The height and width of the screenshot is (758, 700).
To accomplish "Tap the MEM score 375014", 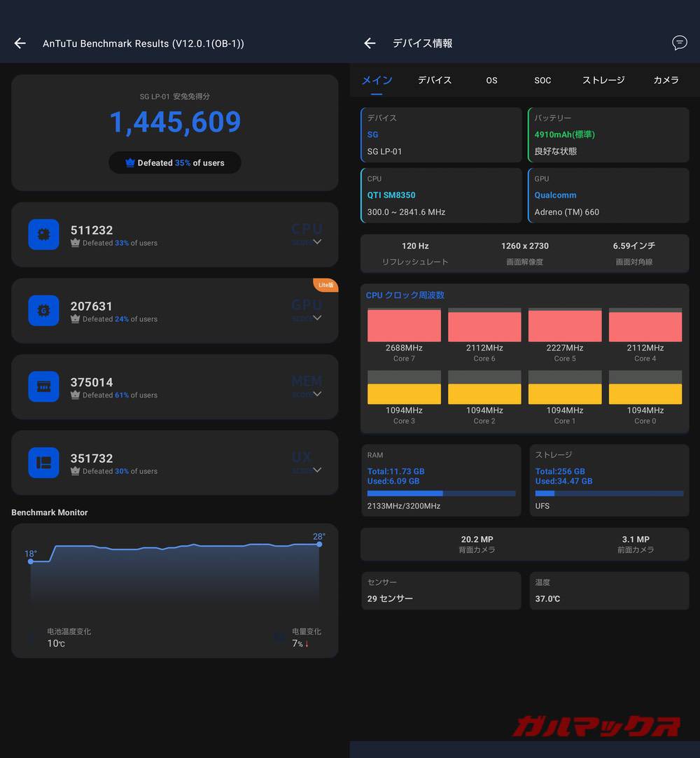I will point(92,382).
